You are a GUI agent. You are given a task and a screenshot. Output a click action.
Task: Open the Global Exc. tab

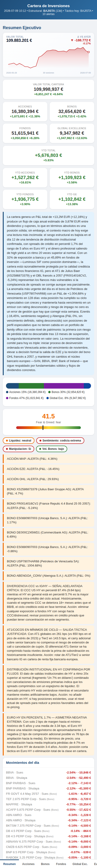(x=80, y=864)
